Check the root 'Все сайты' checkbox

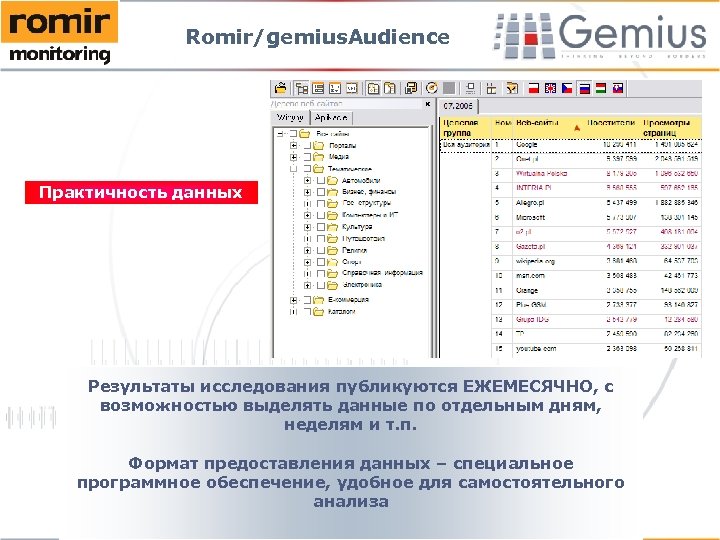[x=293, y=134]
